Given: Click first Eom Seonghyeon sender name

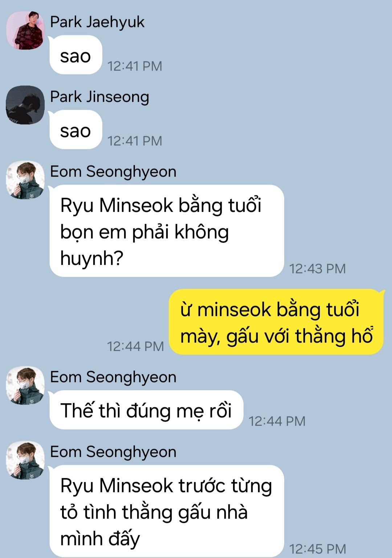Looking at the screenshot, I should click(x=113, y=172).
